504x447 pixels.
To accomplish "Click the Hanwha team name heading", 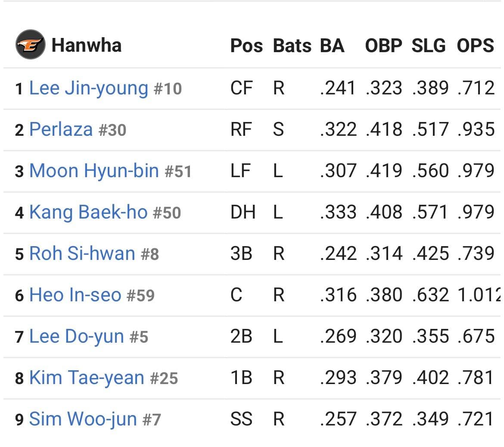I will pyautogui.click(x=87, y=45).
